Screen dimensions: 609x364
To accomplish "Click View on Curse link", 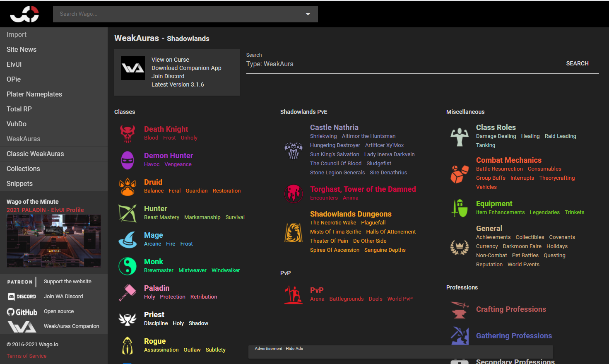I will (170, 60).
